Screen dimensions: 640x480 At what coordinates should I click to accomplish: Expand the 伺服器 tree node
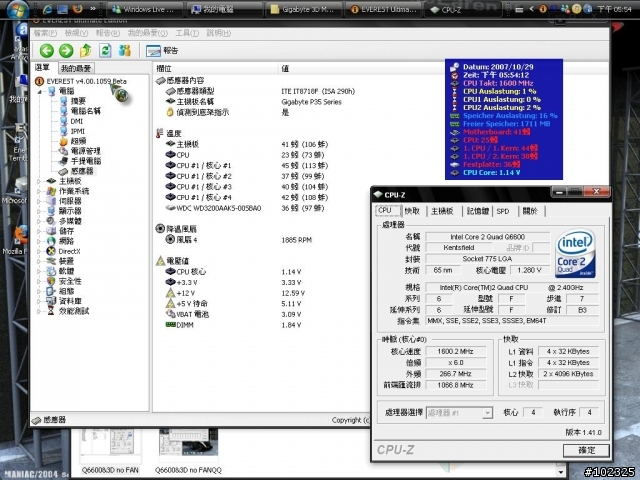pyautogui.click(x=40, y=201)
